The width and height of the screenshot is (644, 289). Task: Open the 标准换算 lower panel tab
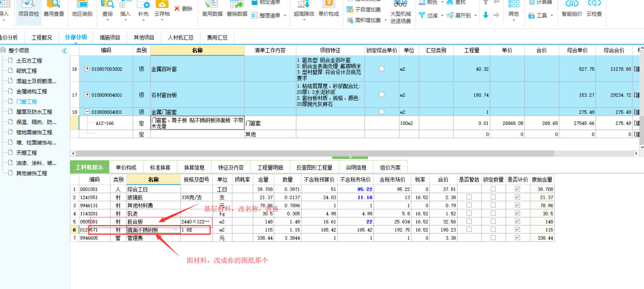tap(160, 168)
